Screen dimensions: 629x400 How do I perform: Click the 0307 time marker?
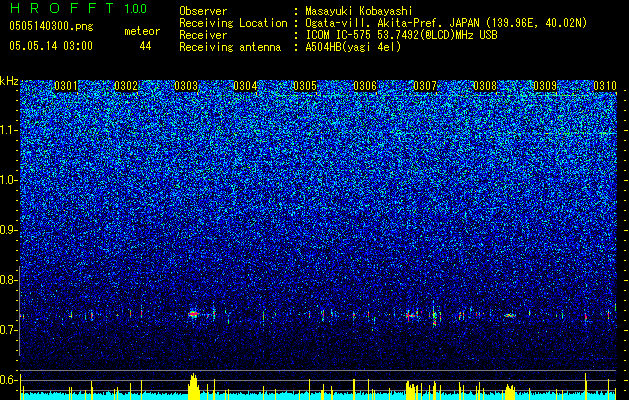[425, 86]
